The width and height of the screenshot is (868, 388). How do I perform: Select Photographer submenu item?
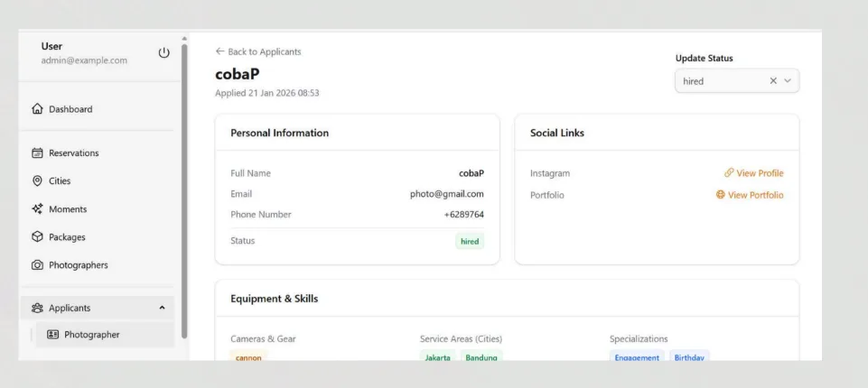pyautogui.click(x=105, y=335)
